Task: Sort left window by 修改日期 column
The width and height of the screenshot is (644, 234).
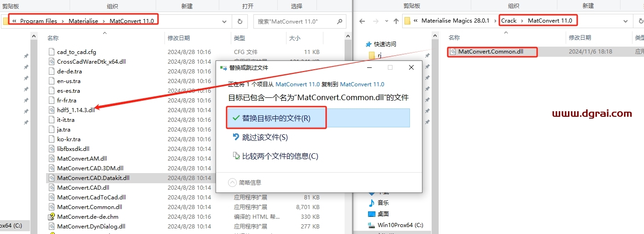Action: pyautogui.click(x=179, y=38)
